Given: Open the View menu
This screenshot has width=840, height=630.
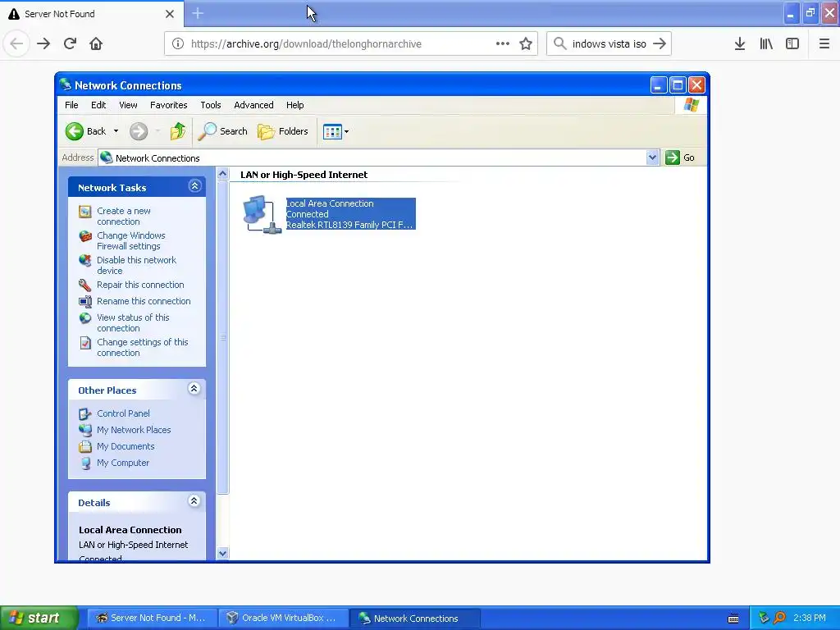Looking at the screenshot, I should [x=128, y=105].
